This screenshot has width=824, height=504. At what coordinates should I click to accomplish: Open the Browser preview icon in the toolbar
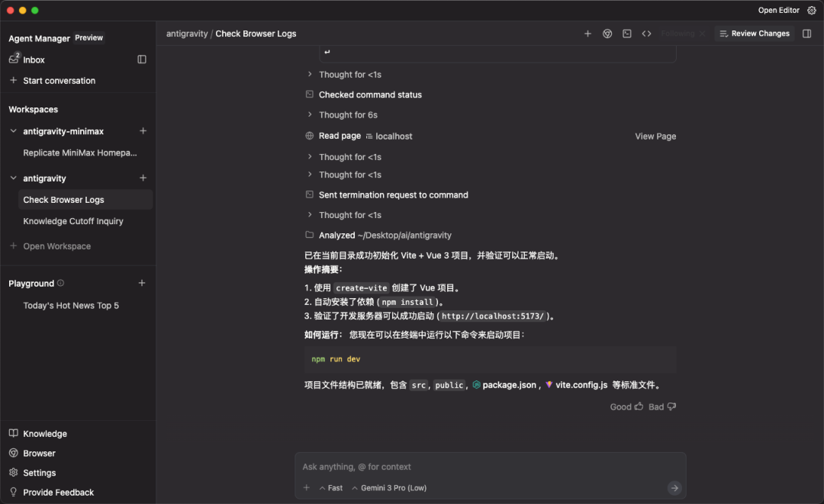point(607,34)
